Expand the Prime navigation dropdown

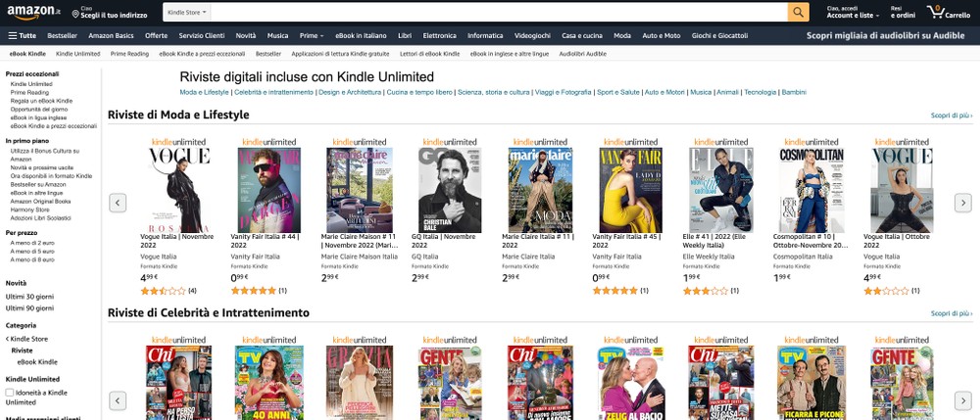312,35
